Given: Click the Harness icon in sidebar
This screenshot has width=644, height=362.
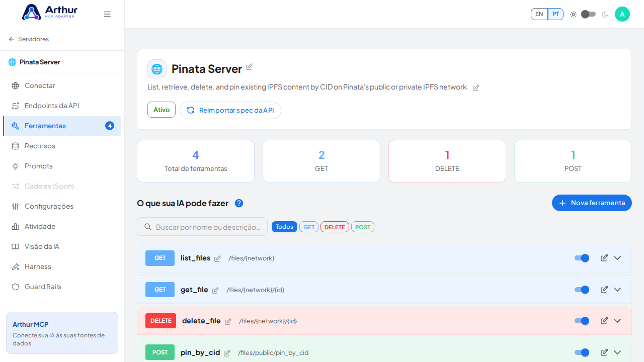Looking at the screenshot, I should [16, 266].
